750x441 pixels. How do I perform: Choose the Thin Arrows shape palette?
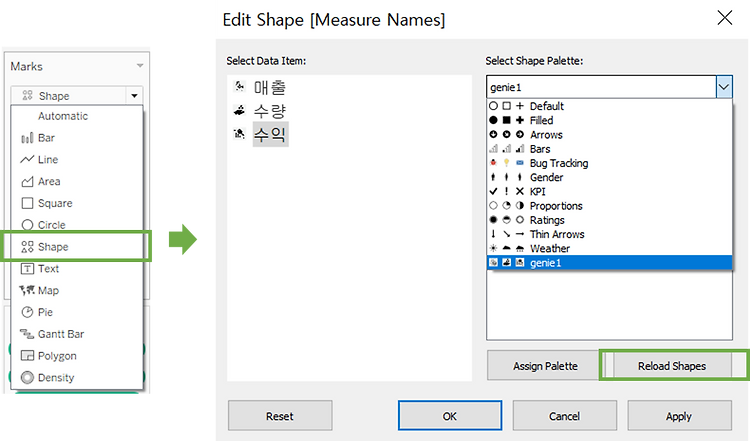click(609, 234)
